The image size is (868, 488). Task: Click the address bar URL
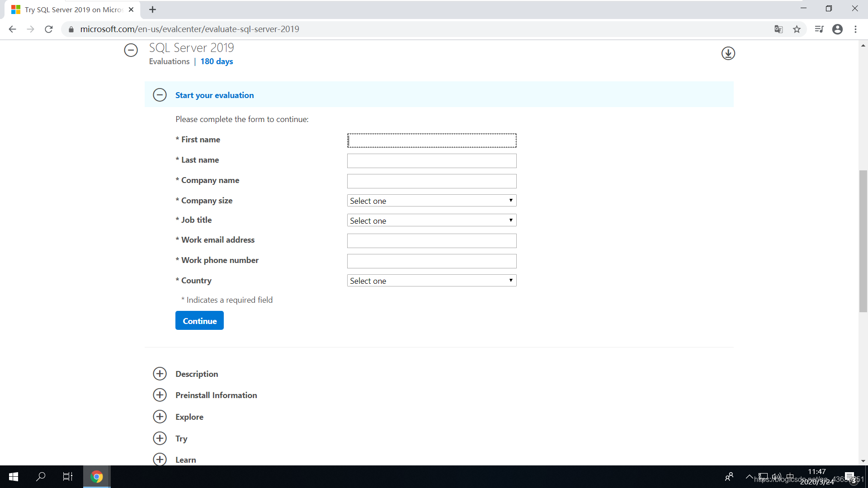click(190, 29)
